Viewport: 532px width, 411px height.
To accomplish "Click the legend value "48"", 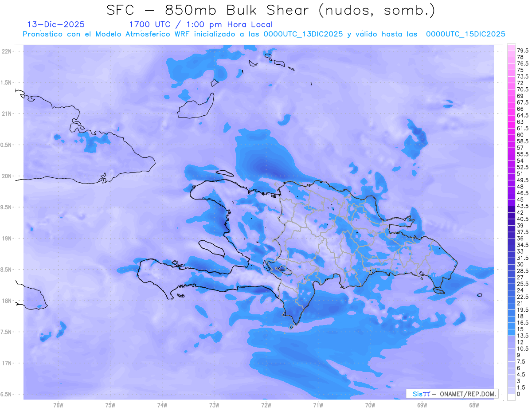I will (520, 187).
